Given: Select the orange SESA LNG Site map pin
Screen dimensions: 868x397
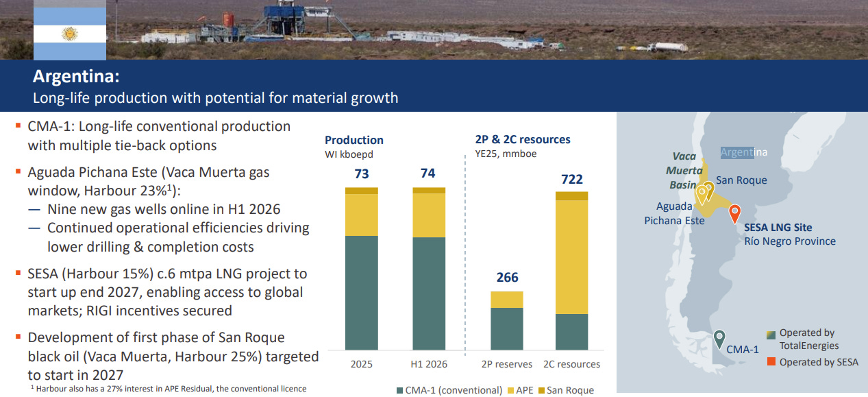Looking at the screenshot, I should pyautogui.click(x=735, y=214).
